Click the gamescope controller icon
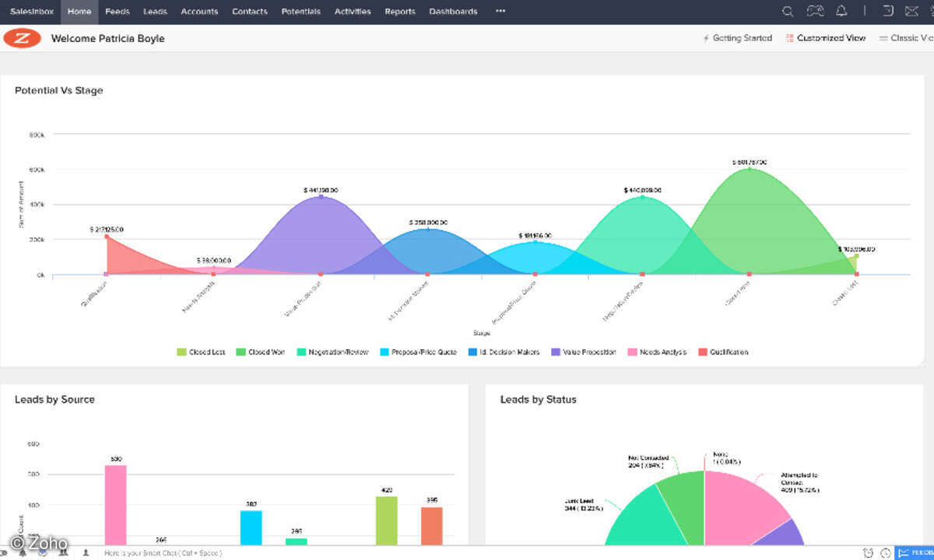 815,12
